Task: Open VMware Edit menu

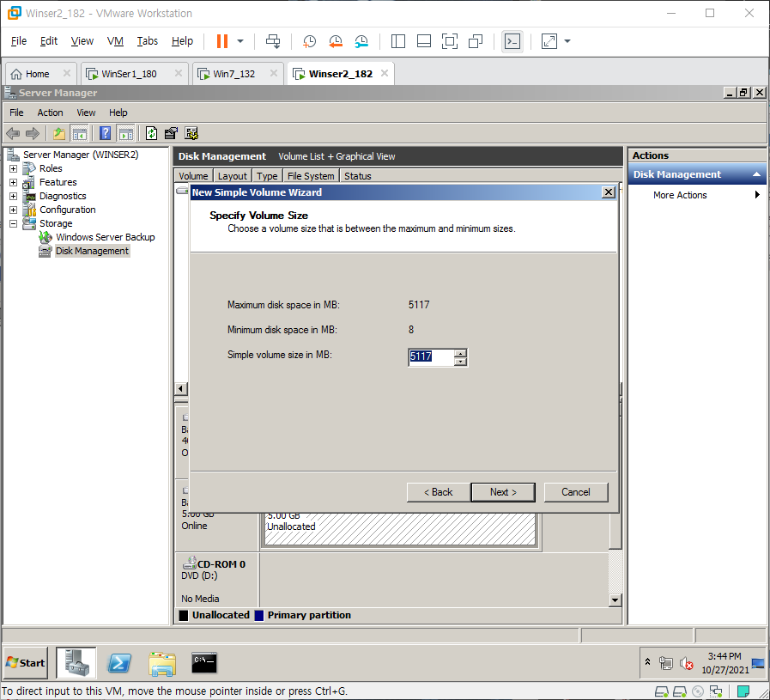Action: pyautogui.click(x=49, y=41)
